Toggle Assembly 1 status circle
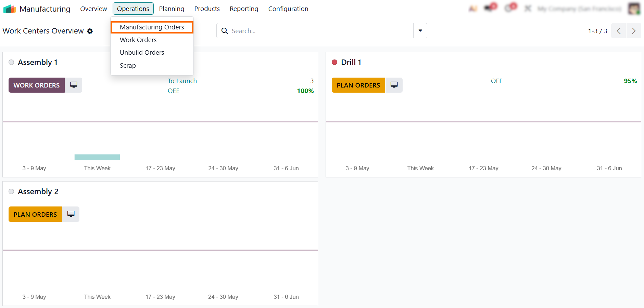Image resolution: width=644 pixels, height=308 pixels. 11,62
